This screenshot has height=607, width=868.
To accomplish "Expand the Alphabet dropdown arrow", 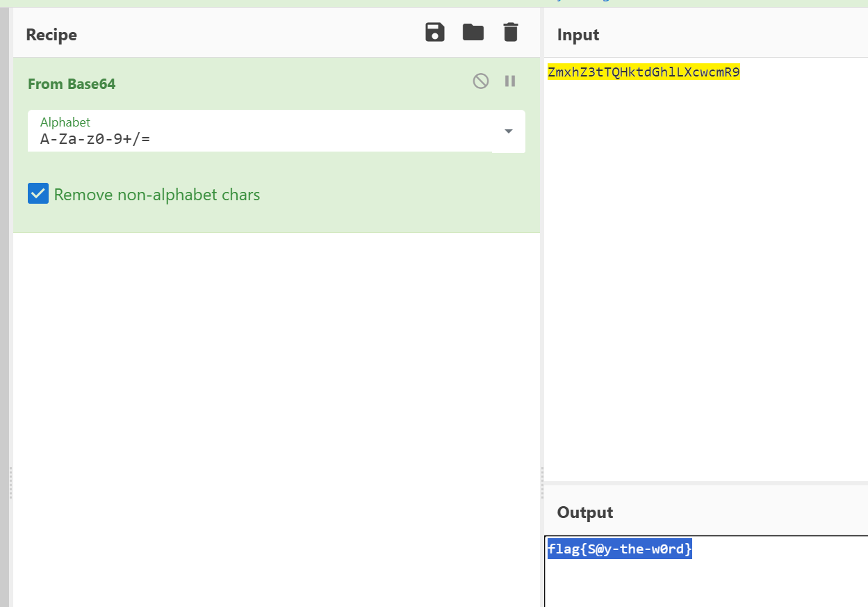I will click(508, 131).
